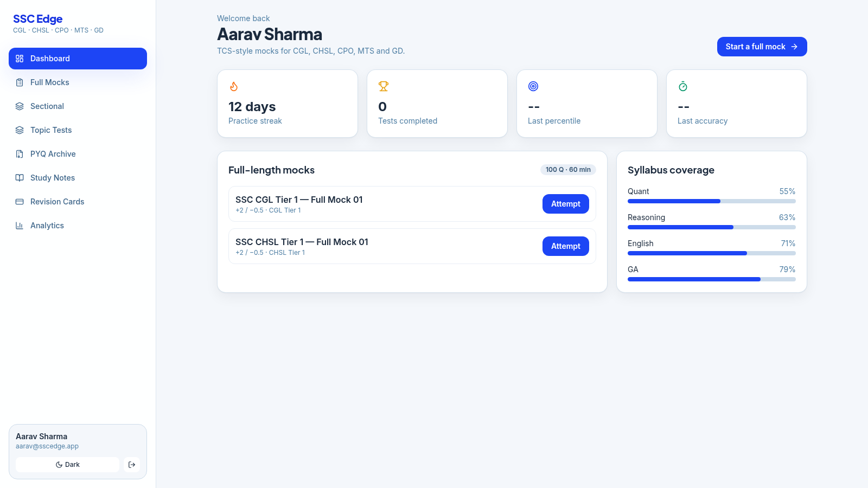
Task: Click the logout icon in profile card
Action: 132,465
